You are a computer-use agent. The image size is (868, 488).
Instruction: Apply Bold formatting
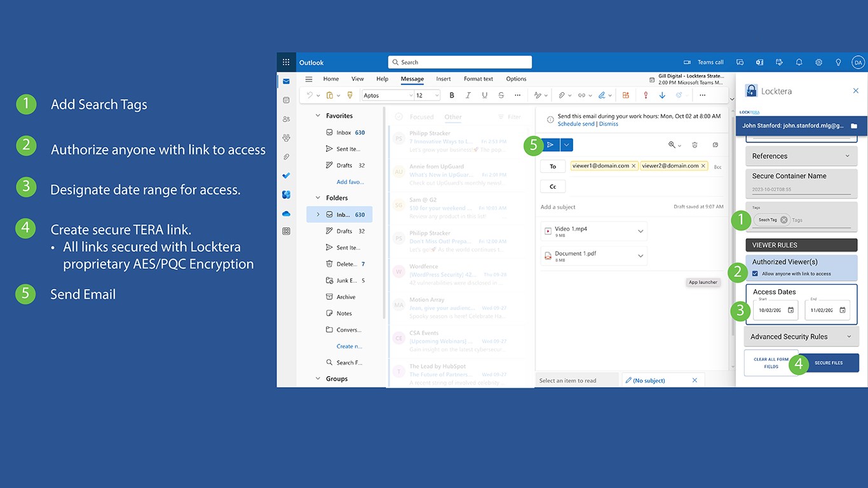click(452, 95)
